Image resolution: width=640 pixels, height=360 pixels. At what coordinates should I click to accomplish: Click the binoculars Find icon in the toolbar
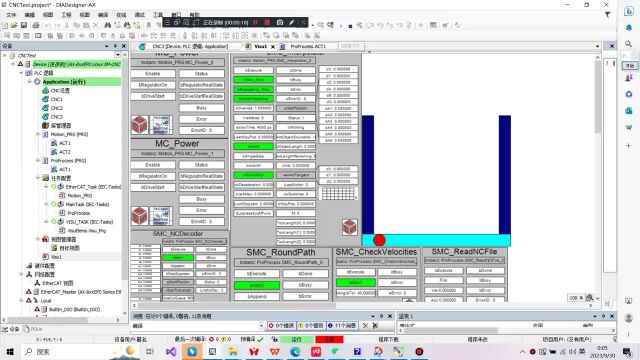108,25
